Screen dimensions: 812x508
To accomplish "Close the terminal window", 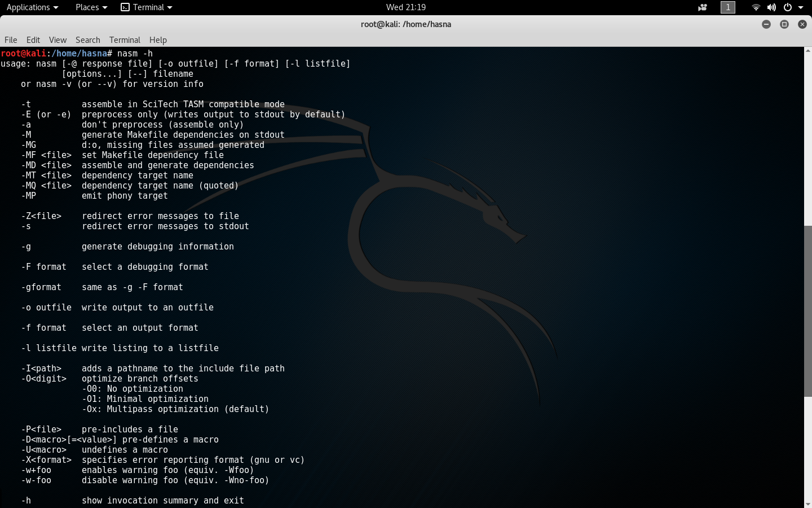I will tap(802, 24).
